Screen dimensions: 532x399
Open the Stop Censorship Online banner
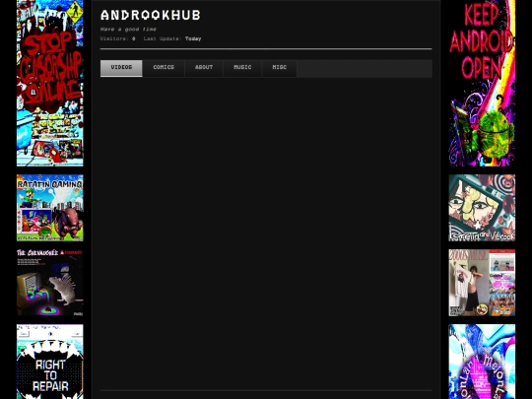point(50,83)
